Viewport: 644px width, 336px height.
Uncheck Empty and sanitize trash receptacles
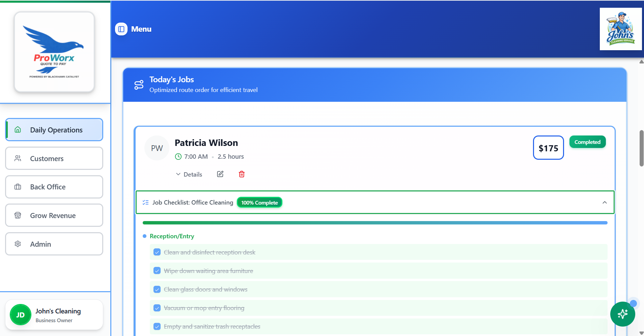tap(157, 326)
